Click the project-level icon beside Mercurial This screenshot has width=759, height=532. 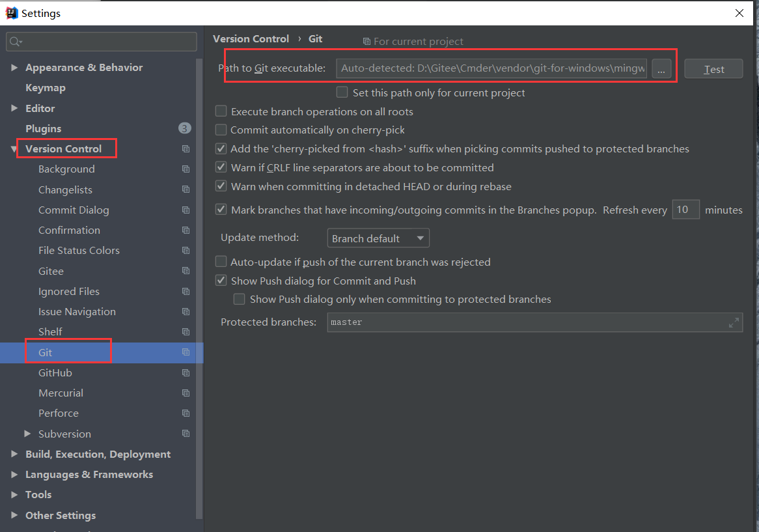186,393
